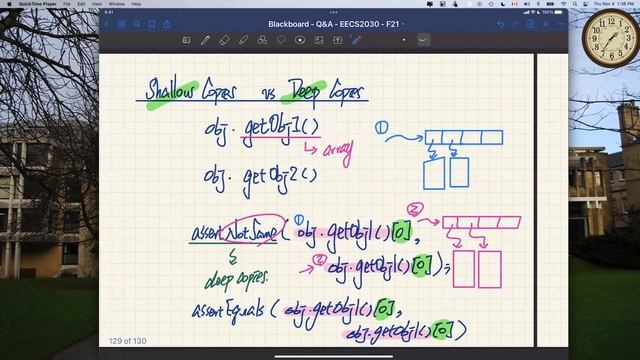Open the File menu
Image resolution: width=640 pixels, height=360 pixels.
(x=67, y=4)
